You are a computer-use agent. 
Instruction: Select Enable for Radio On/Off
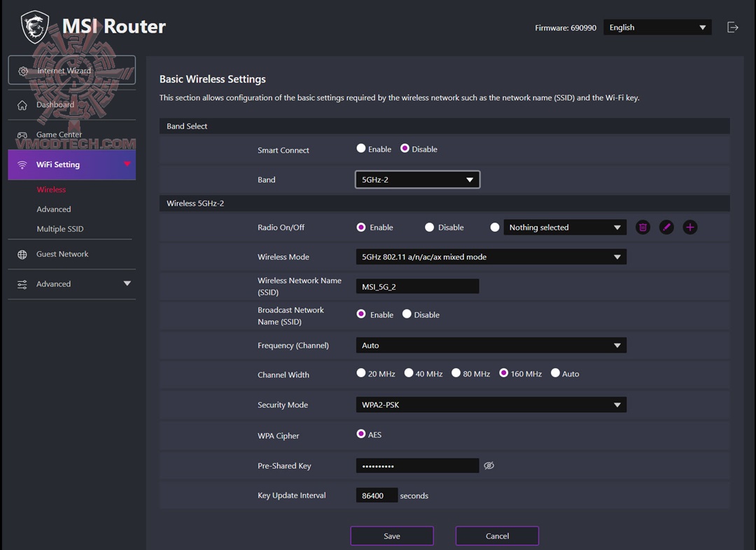(x=360, y=227)
